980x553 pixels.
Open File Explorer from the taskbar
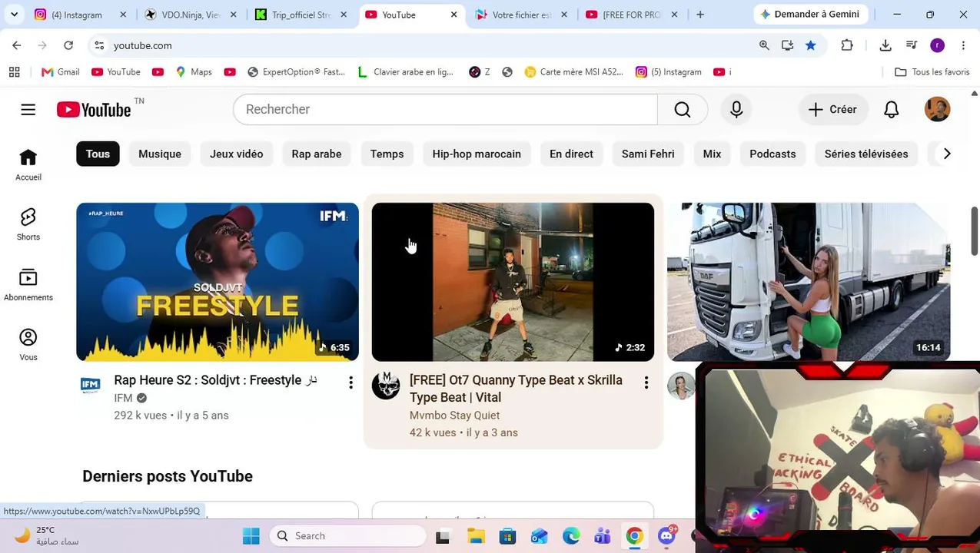click(476, 536)
